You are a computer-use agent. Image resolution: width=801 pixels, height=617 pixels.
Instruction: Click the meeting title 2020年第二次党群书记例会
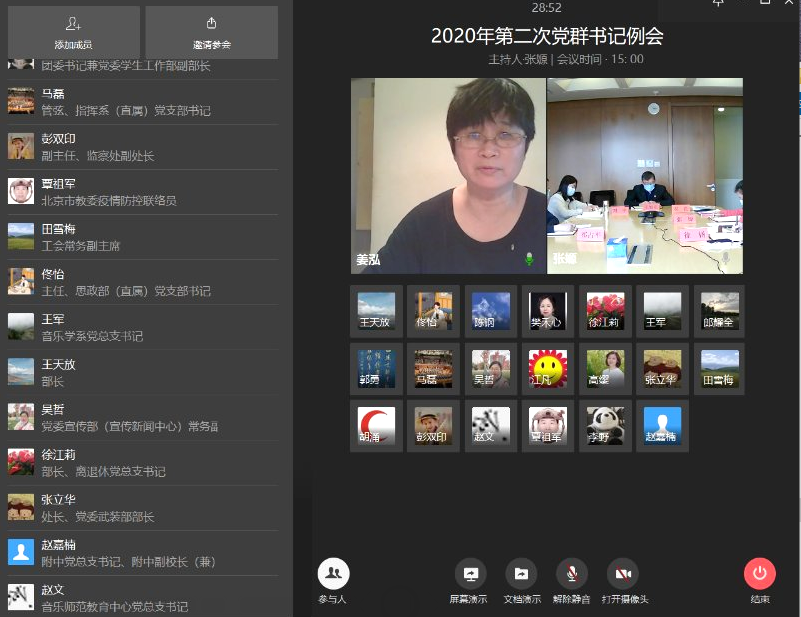tap(547, 36)
